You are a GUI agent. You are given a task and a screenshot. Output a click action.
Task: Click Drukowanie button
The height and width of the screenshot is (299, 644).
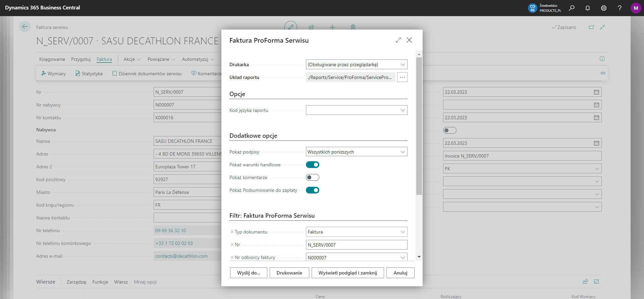(289, 273)
